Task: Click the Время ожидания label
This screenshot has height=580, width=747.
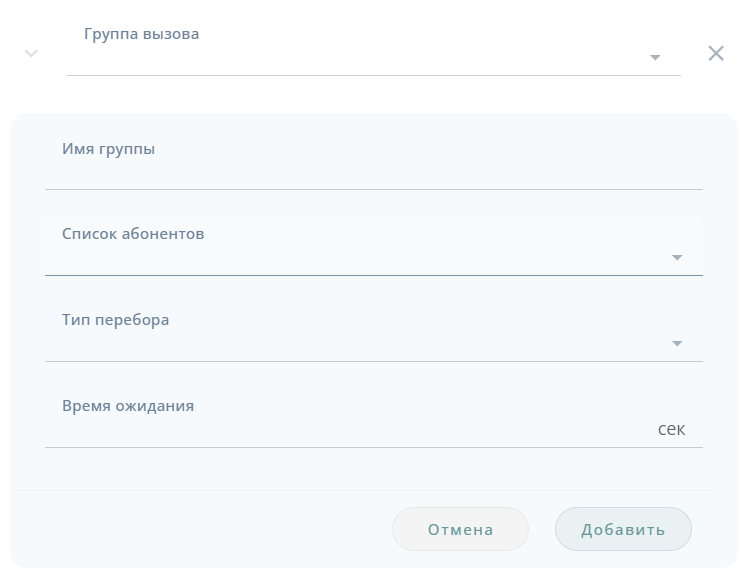Action: 128,406
